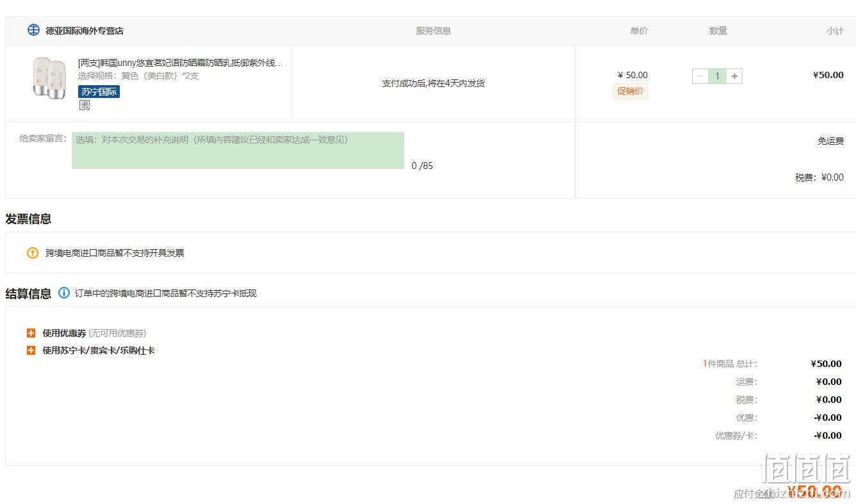Open the 德亚国际海外专营店 store link

point(85,31)
